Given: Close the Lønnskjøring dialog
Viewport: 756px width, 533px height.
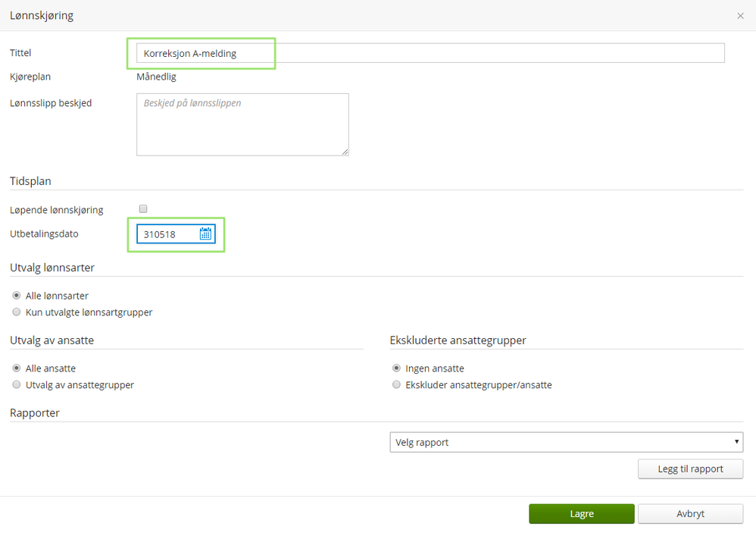Looking at the screenshot, I should click(740, 16).
